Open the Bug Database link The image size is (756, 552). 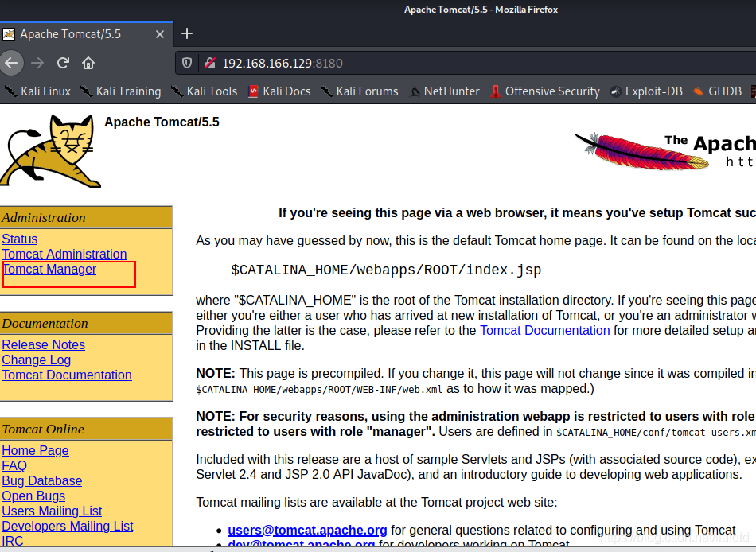click(x=42, y=480)
